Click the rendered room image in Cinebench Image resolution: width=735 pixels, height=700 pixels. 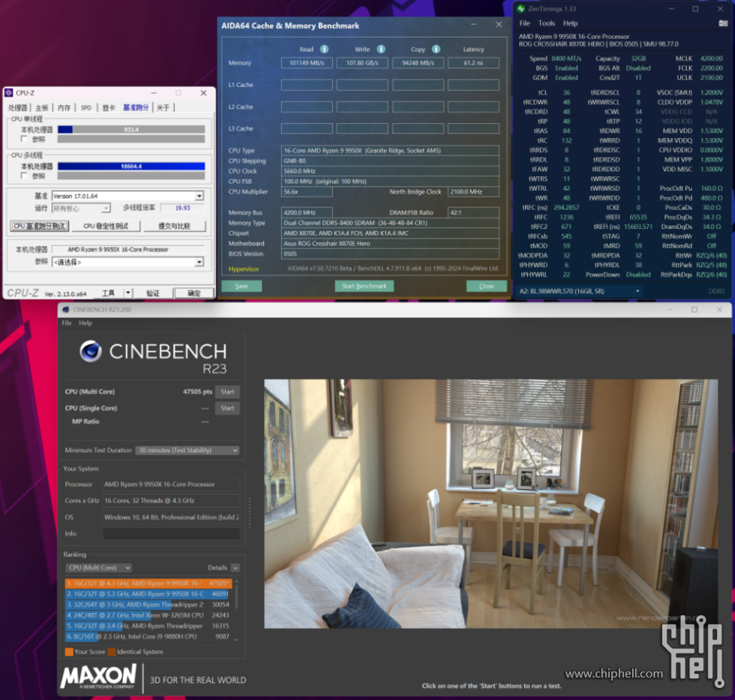(x=490, y=503)
